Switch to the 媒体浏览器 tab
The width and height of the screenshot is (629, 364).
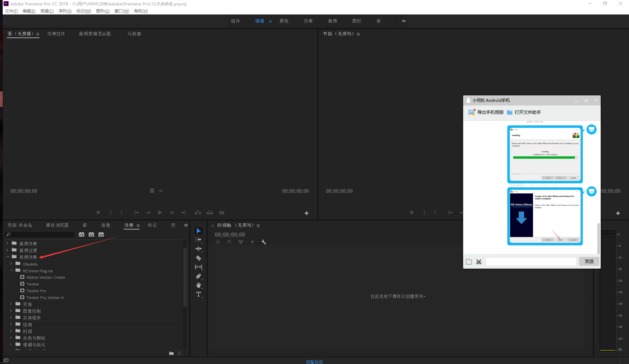tap(57, 225)
